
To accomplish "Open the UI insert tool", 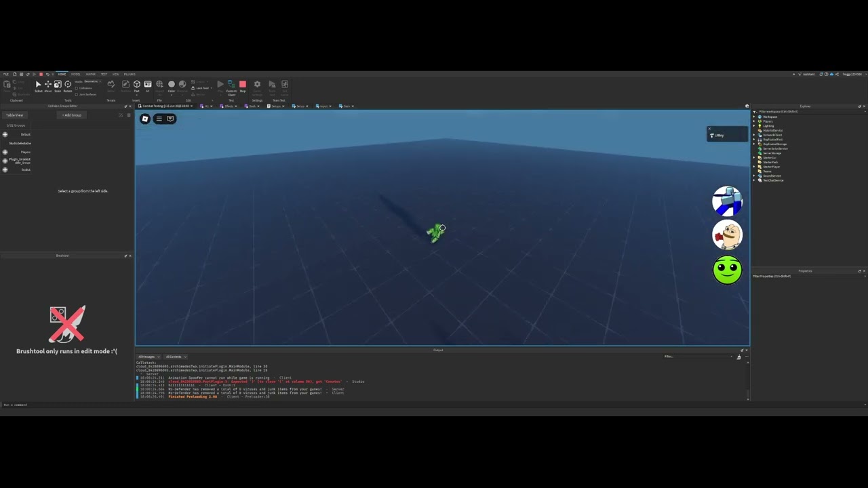I will (148, 84).
